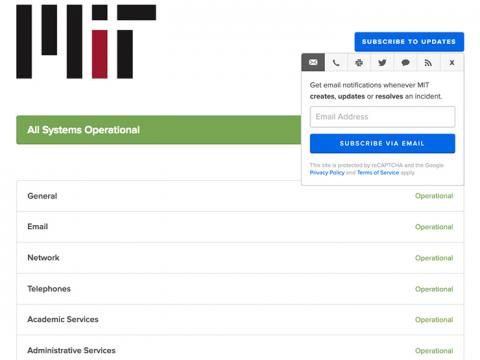Viewport: 480px width, 360px height.
Task: Select the Twitter notification icon
Action: coord(382,62)
